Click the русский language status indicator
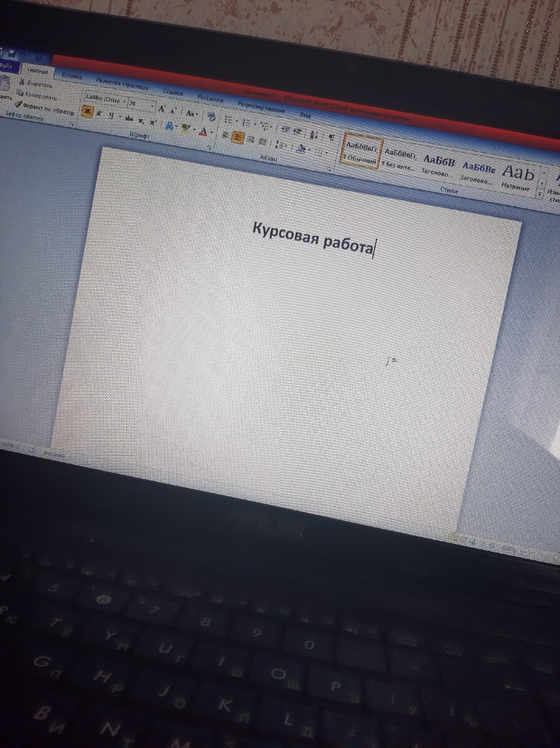Viewport: 560px width, 748px height. (54, 454)
